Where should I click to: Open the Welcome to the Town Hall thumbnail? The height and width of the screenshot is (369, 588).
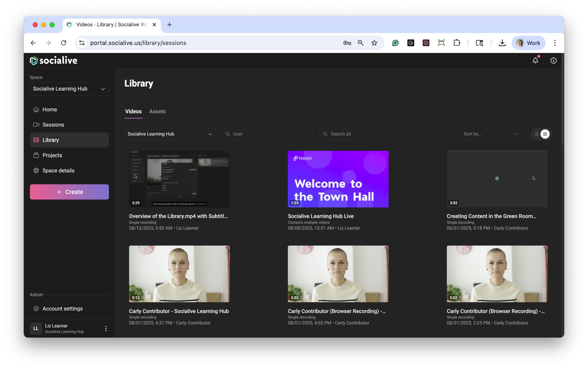pos(338,179)
